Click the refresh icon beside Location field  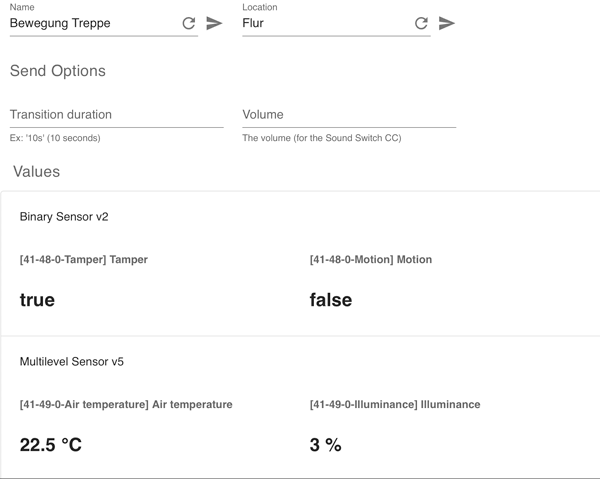tap(421, 23)
